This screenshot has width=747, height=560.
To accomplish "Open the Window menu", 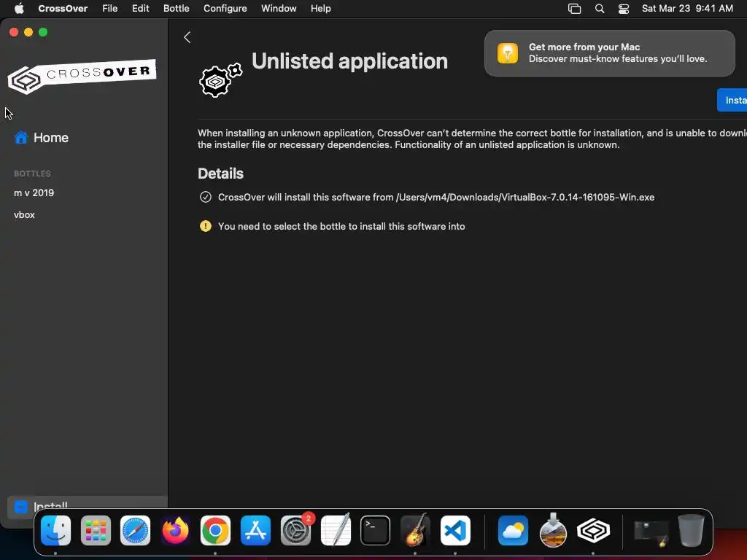I will pyautogui.click(x=279, y=9).
